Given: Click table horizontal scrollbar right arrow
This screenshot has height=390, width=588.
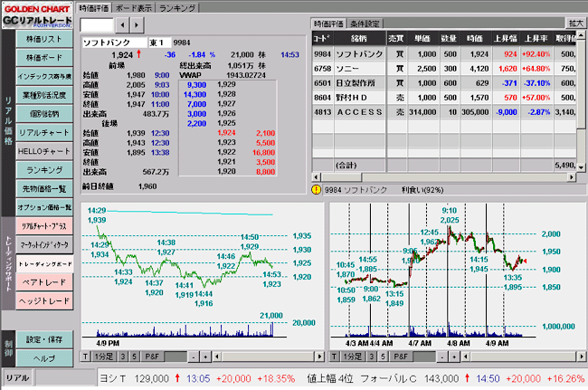Looking at the screenshot, I should tap(572, 177).
